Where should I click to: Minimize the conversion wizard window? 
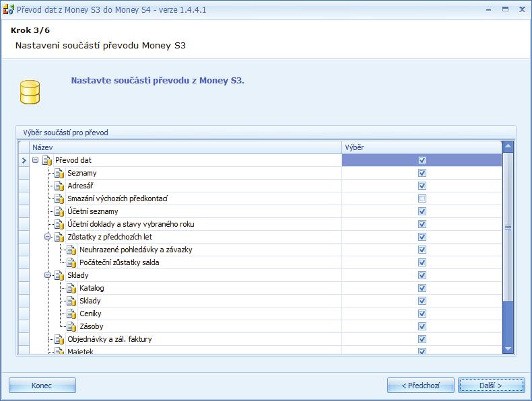coord(489,9)
